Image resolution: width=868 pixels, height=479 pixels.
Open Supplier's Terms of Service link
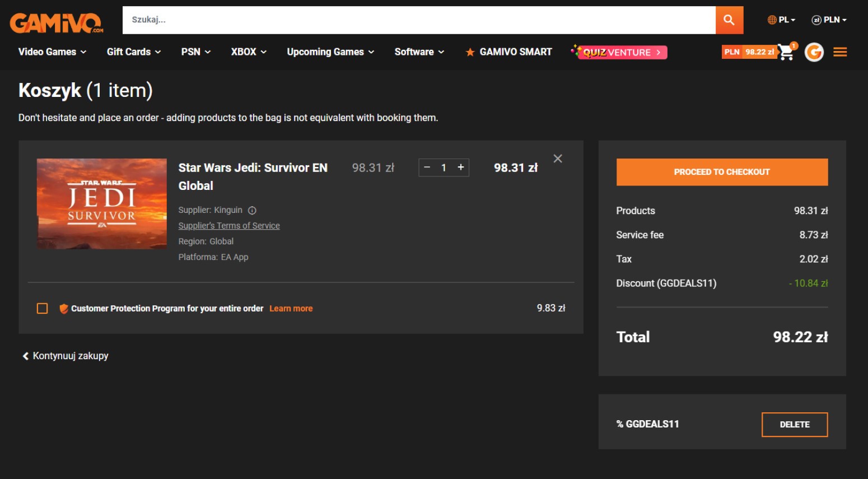(x=229, y=226)
